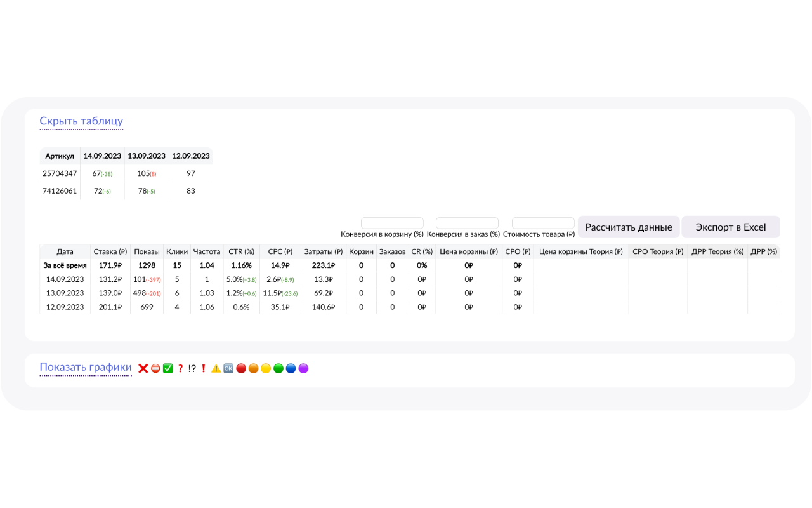Click the blue OK emoji
The height and width of the screenshot is (508, 812).
click(x=228, y=368)
